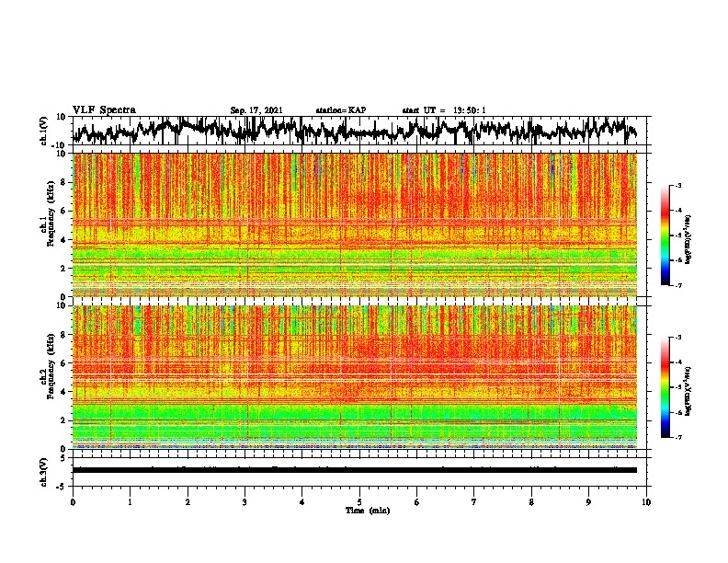Click the ch.1 color scale bar
728x563 pixels.
point(665,236)
